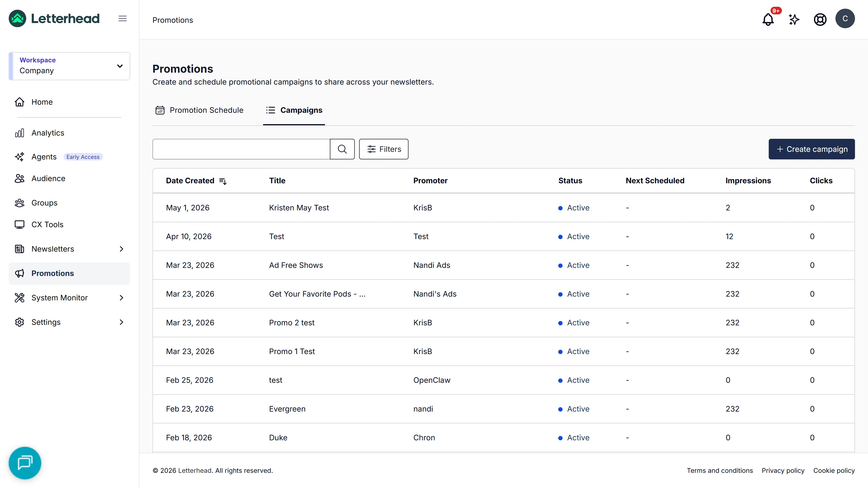Click the Campaigns list icon
868x488 pixels.
coord(271,110)
